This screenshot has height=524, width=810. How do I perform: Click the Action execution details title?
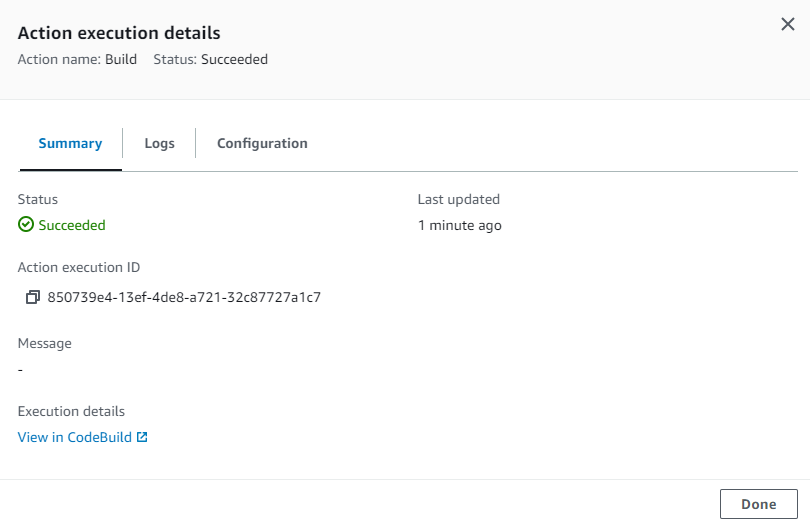119,34
